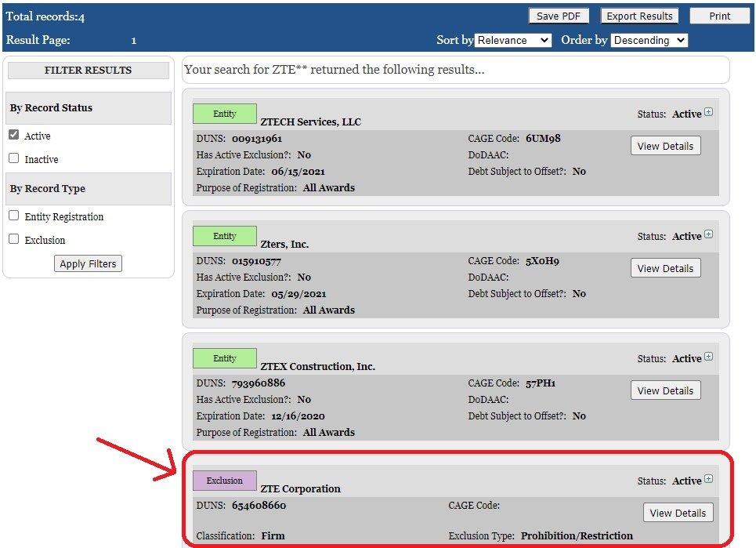Go to result page 1
Viewport: 756px width, 548px height.
[133, 41]
